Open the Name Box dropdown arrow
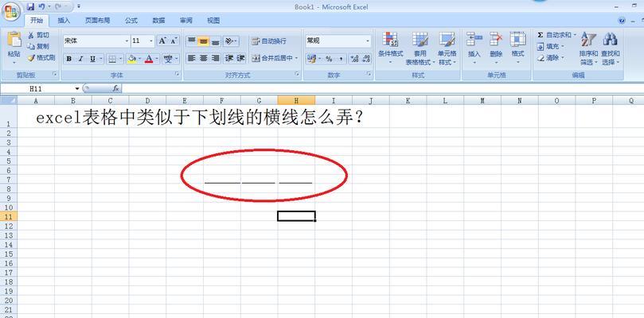Screen dimensions: 644x318 point(77,88)
